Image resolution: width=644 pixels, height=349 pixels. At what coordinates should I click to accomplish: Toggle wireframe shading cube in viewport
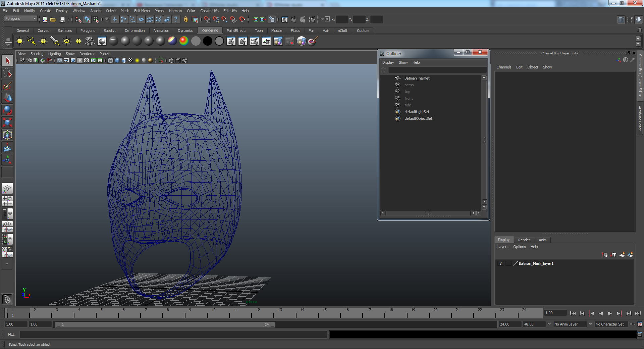pyautogui.click(x=110, y=60)
